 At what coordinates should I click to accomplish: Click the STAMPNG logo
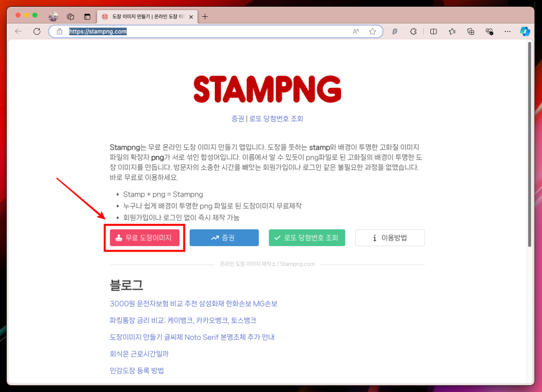point(267,89)
